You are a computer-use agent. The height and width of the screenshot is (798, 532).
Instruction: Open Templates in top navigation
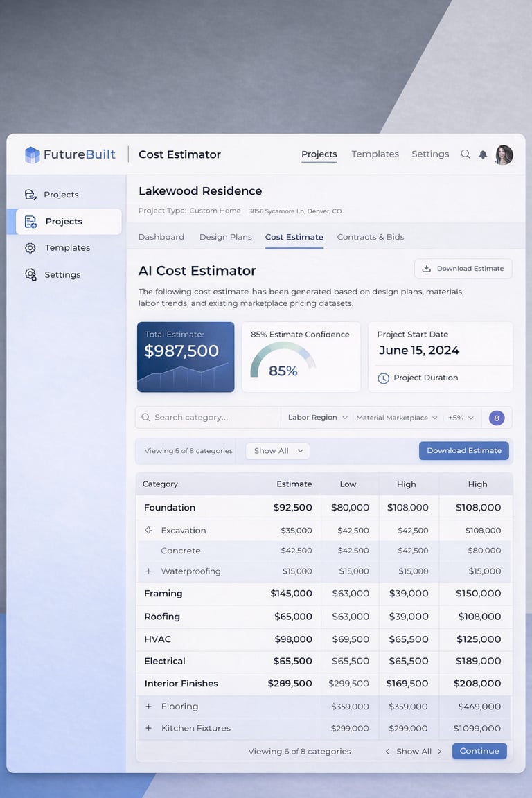click(x=375, y=154)
